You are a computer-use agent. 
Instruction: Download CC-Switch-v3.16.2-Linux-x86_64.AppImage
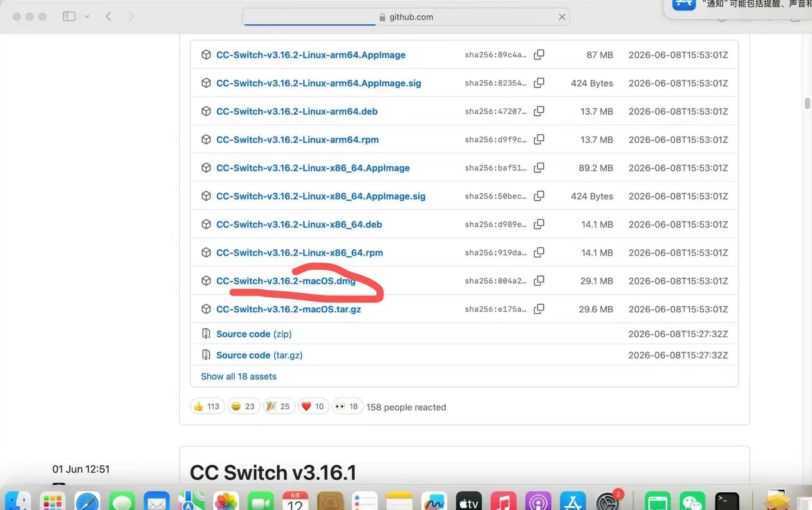click(313, 168)
